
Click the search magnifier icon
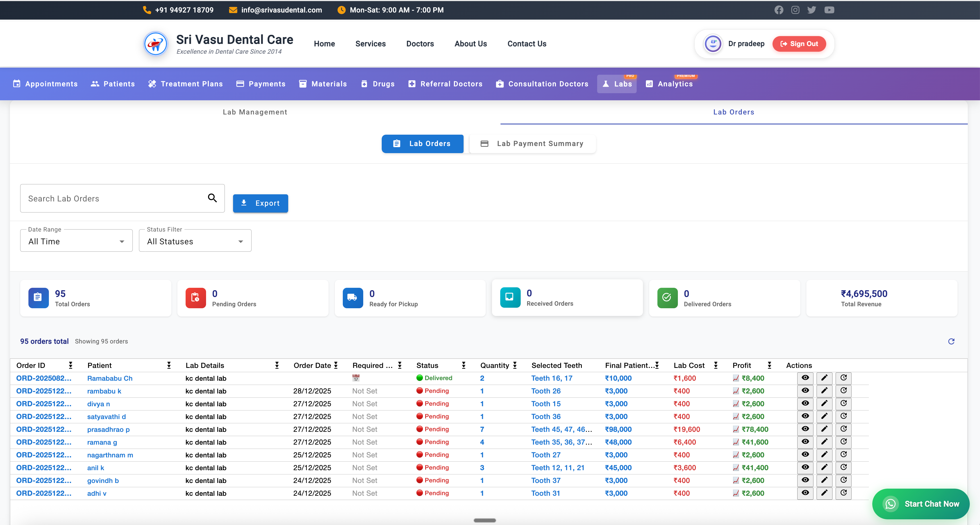[212, 198]
